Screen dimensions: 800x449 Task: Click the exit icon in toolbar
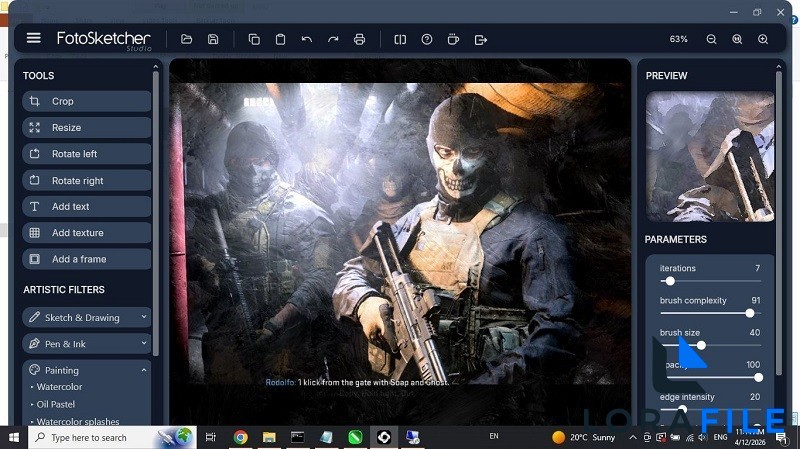pos(481,39)
